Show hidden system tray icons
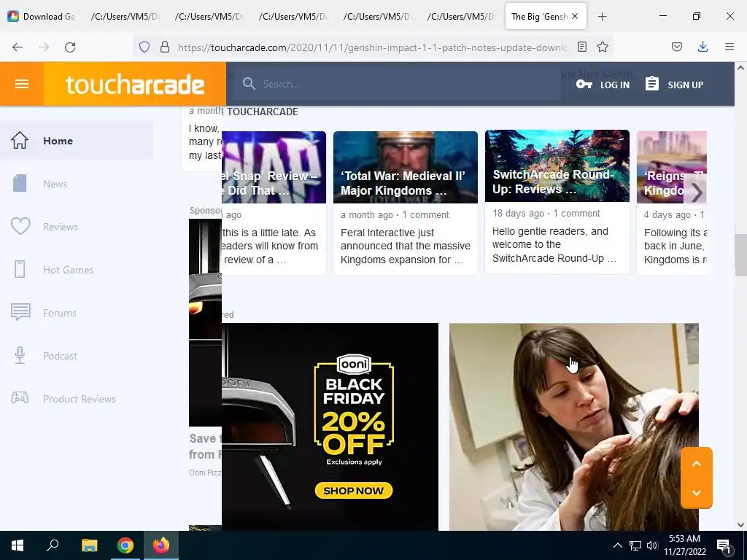This screenshot has width=747, height=560. tap(617, 545)
